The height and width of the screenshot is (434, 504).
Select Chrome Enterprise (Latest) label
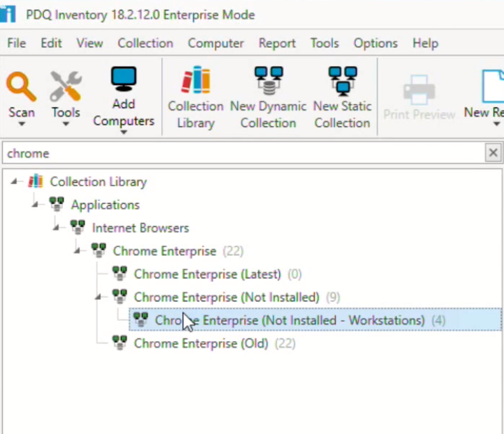207,274
